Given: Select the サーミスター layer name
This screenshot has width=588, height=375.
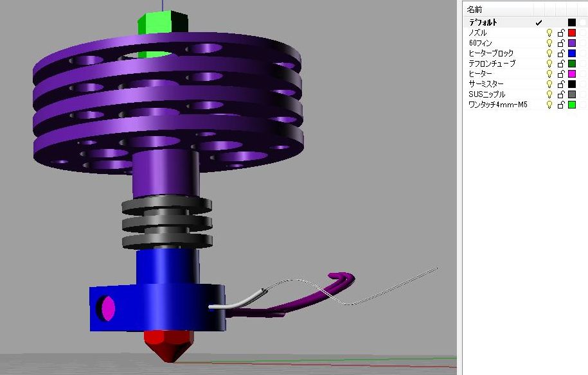Looking at the screenshot, I should coord(486,84).
